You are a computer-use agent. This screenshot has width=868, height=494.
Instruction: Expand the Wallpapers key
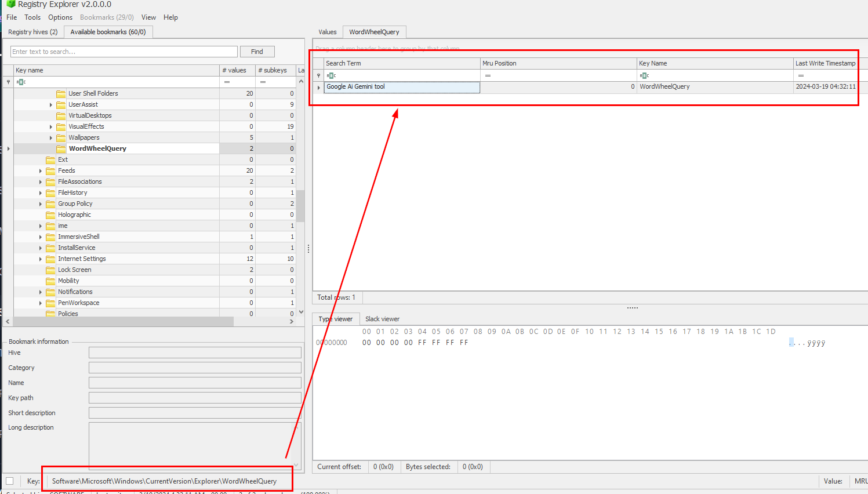(51, 138)
